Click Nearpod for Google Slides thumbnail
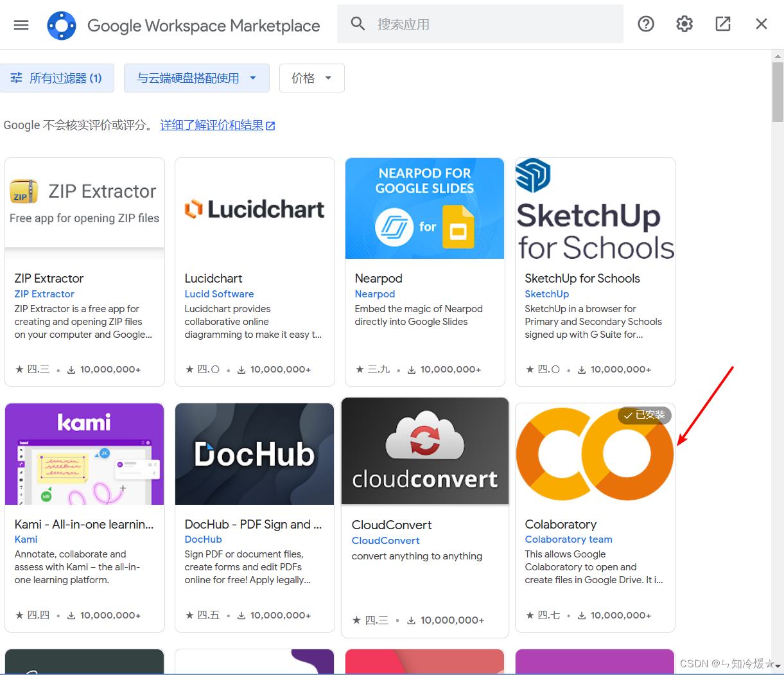 click(424, 208)
